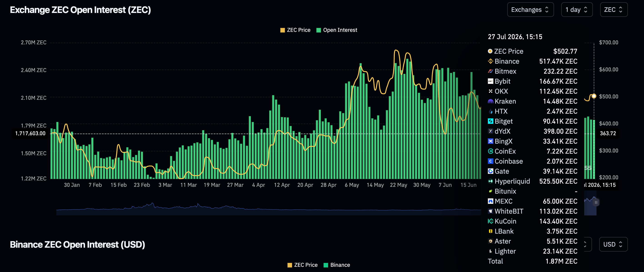Click the Kraken purple logo icon
This screenshot has width=644, height=272.
tap(491, 101)
